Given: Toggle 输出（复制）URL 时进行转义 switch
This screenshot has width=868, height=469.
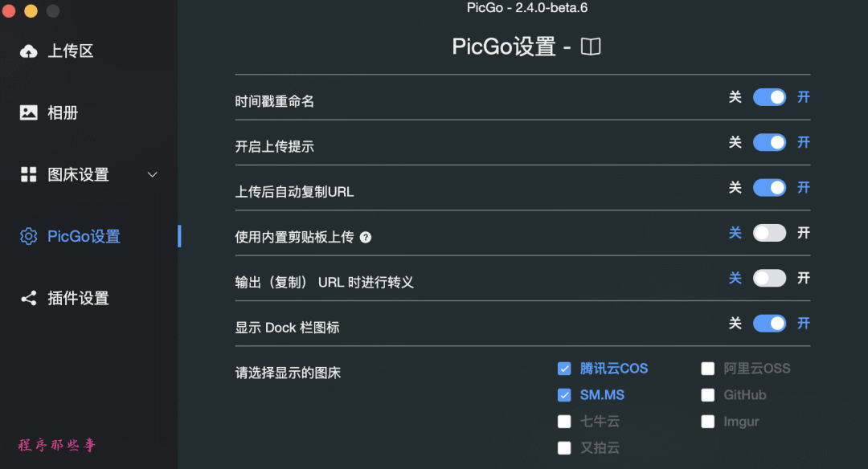Looking at the screenshot, I should click(769, 278).
